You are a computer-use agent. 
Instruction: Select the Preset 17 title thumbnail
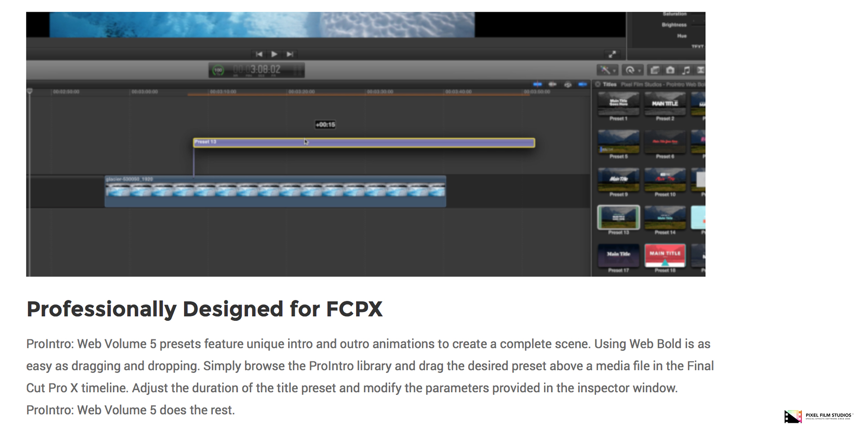click(x=619, y=255)
